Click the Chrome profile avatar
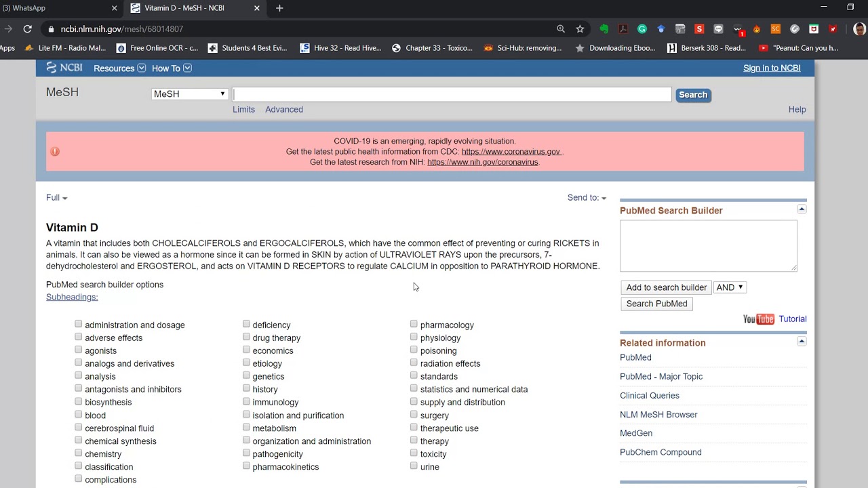The width and height of the screenshot is (868, 488). click(x=859, y=29)
